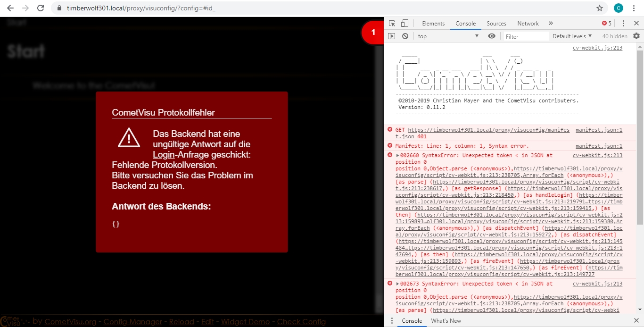
Task: Click the 40 hidden messages label
Action: pos(615,36)
